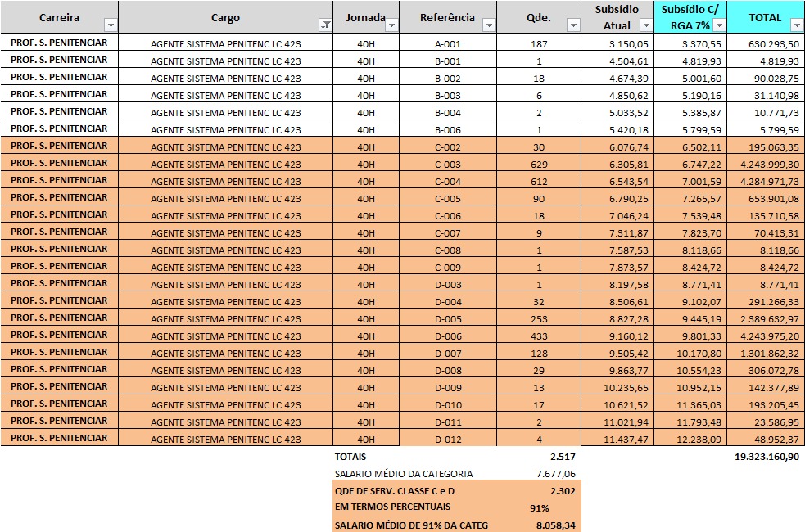This screenshot has height=532, width=805.
Task: Select the reference cell A-001
Action: (447, 44)
